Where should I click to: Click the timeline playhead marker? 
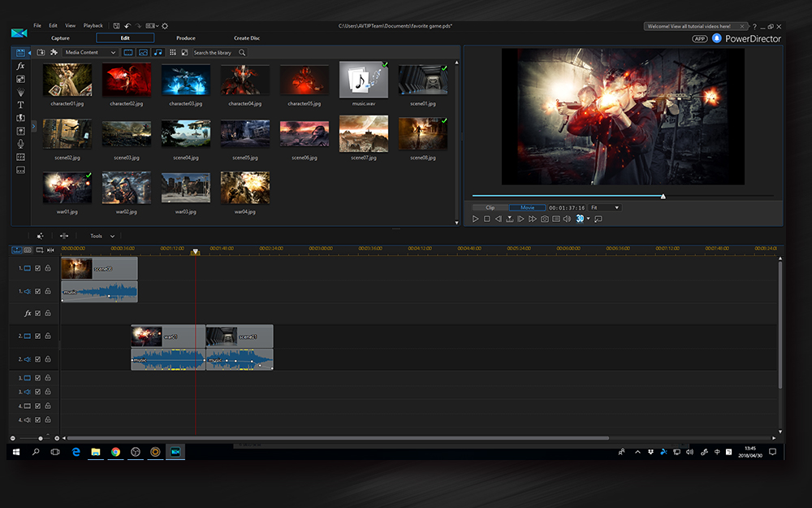pos(195,252)
